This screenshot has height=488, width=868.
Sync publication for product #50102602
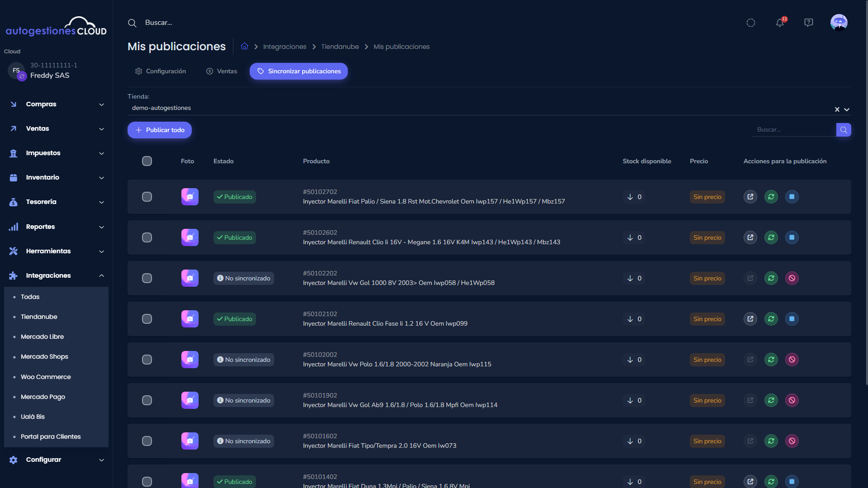[x=771, y=237]
